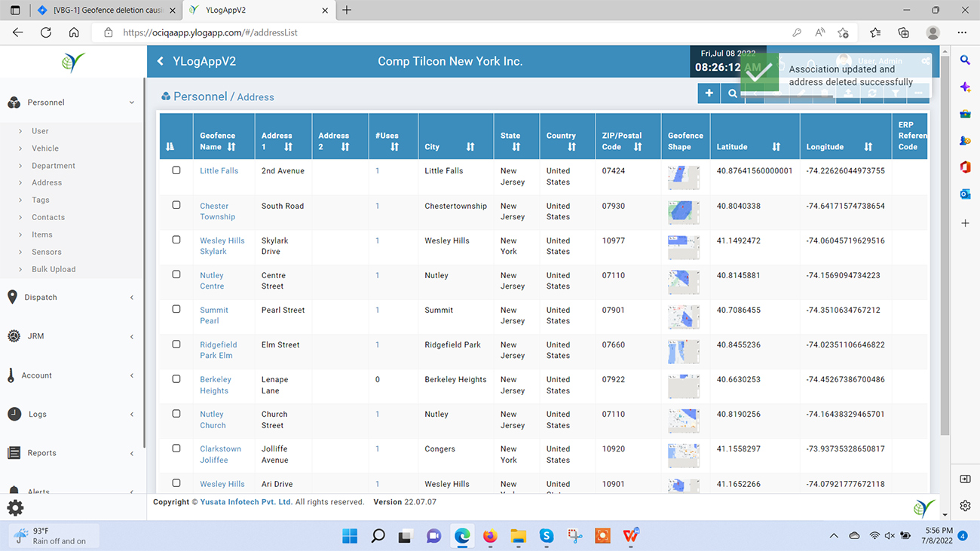Select the Clarkstown Joliffee row checkbox
980x551 pixels.
[x=176, y=448]
